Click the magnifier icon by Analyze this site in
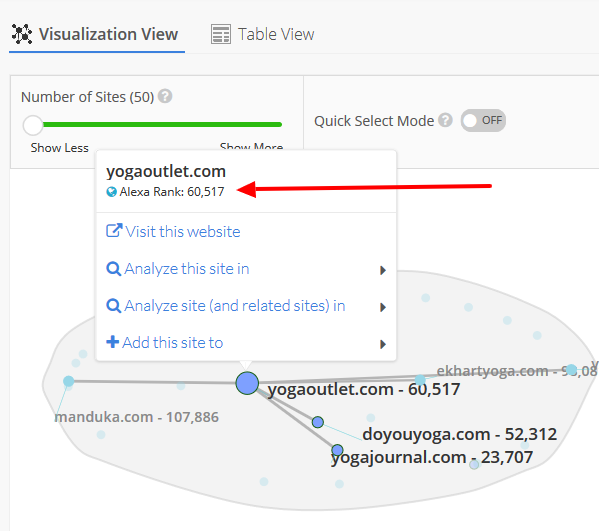Viewport: 599px width, 531px height. [113, 269]
